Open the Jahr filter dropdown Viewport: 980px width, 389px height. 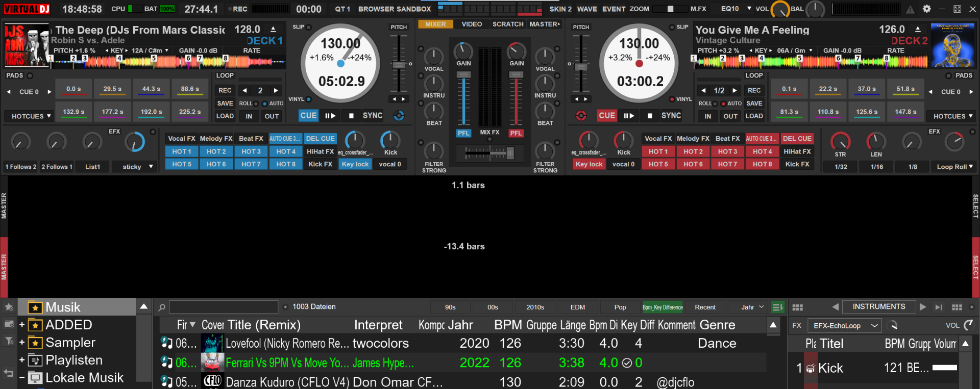click(x=752, y=307)
